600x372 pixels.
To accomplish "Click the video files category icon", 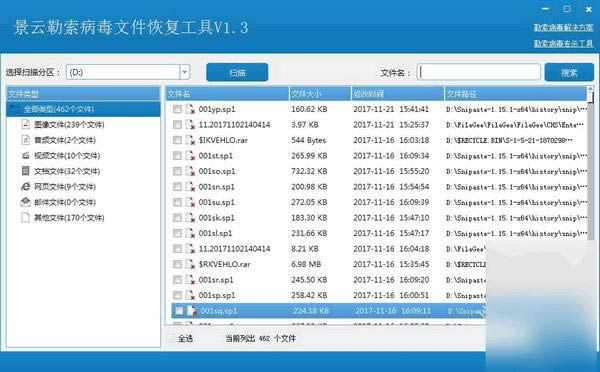I will tap(25, 155).
